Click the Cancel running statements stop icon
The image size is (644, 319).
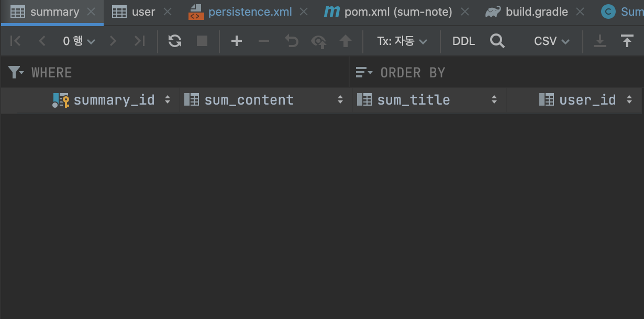pos(202,41)
